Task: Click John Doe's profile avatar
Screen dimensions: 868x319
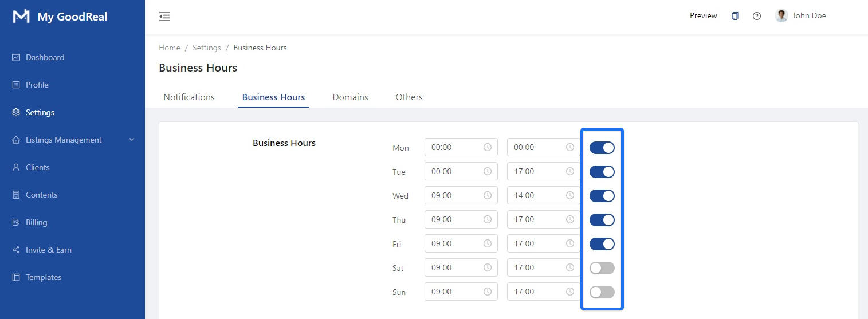Action: (x=781, y=16)
